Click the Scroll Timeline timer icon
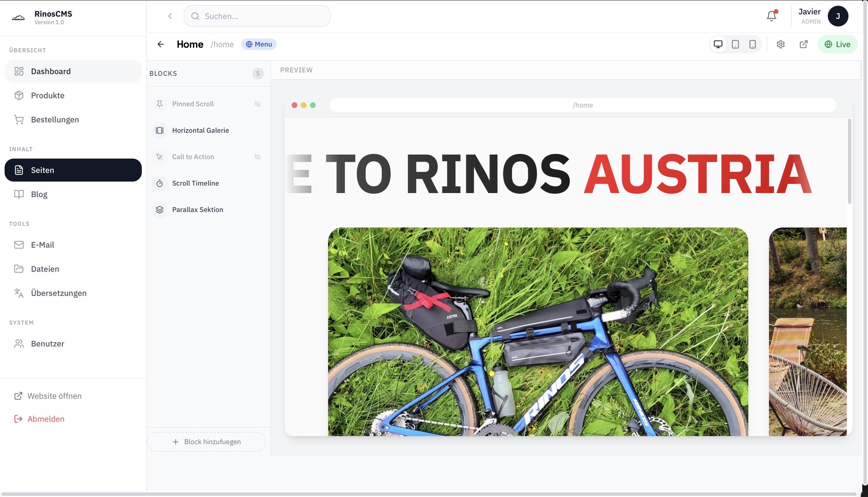 tap(159, 183)
